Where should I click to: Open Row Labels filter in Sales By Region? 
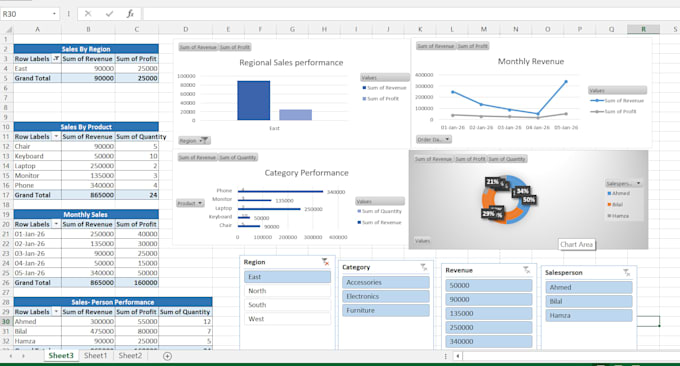tap(56, 59)
